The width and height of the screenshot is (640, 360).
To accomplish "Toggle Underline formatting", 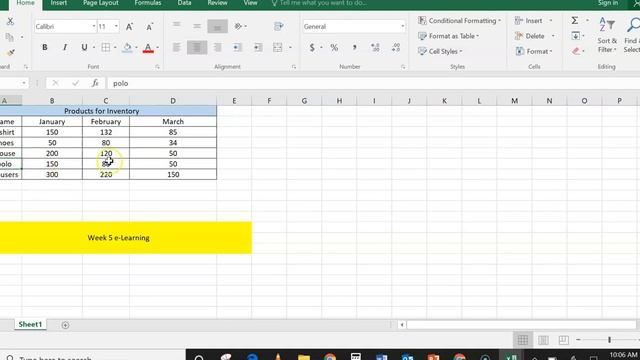I will pyautogui.click(x=84, y=47).
